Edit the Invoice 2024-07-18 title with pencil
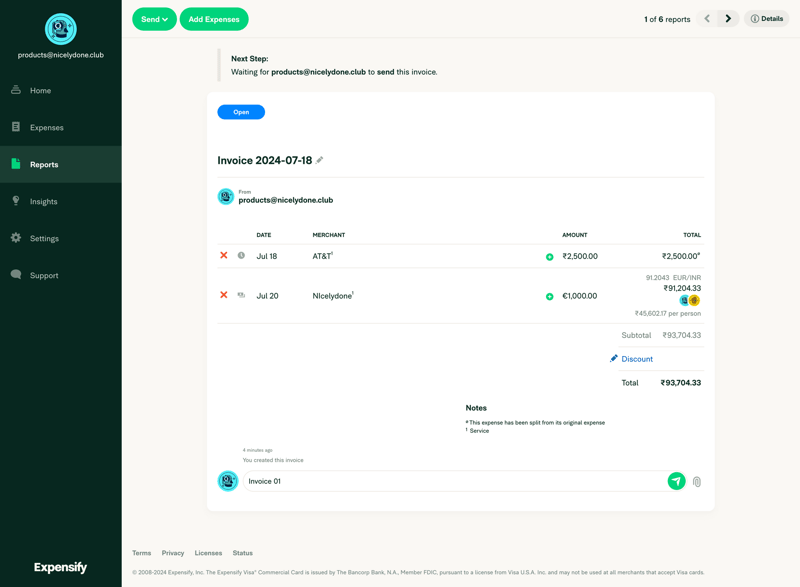800x587 pixels. [319, 159]
